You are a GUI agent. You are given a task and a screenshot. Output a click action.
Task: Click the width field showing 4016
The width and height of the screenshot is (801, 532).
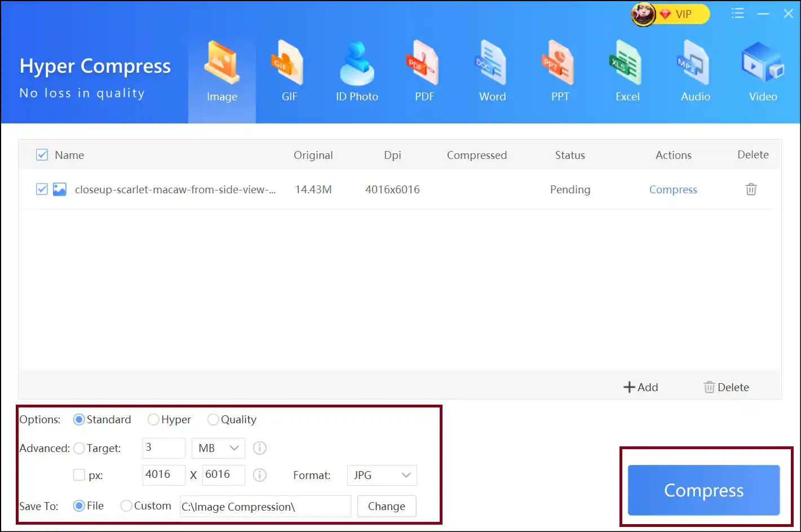pyautogui.click(x=164, y=475)
